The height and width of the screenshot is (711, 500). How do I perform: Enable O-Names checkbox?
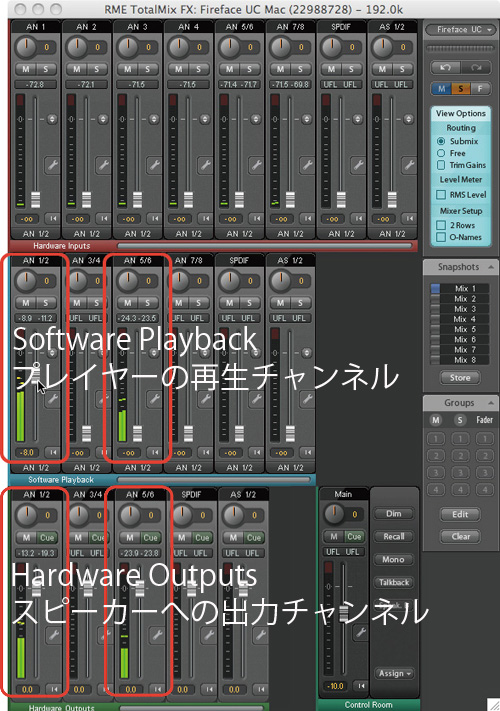tap(441, 237)
